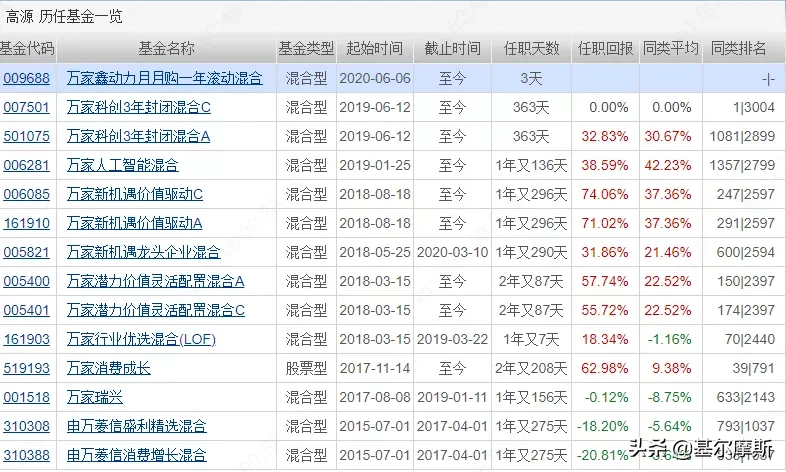The width and height of the screenshot is (786, 472).
Task: Select the 2019-03-22 end date cell
Action: click(453, 339)
